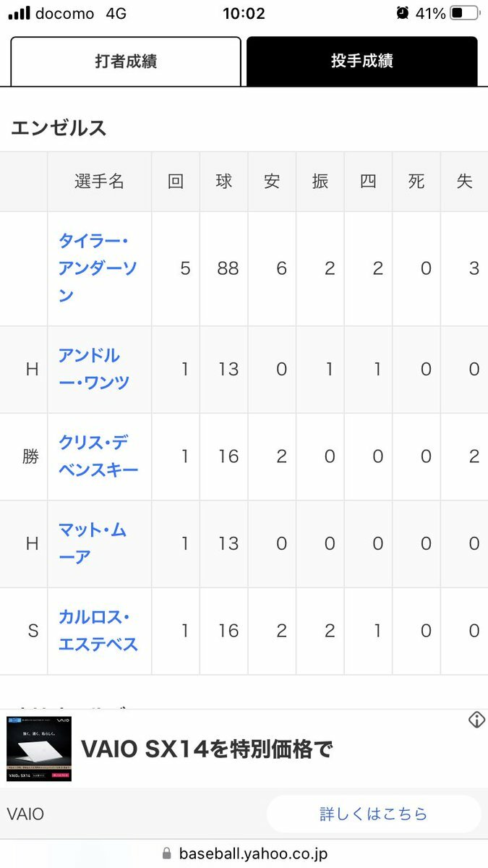Tap the 選手名 column header
This screenshot has height=868, width=488.
100,182
